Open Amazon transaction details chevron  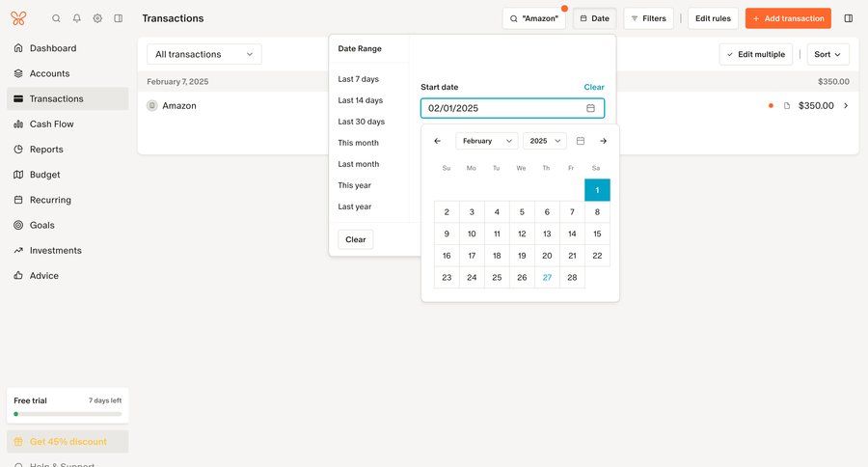pos(846,106)
